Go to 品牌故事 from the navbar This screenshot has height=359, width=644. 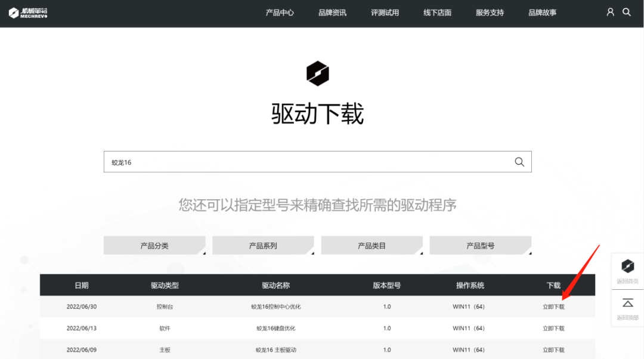(x=541, y=12)
